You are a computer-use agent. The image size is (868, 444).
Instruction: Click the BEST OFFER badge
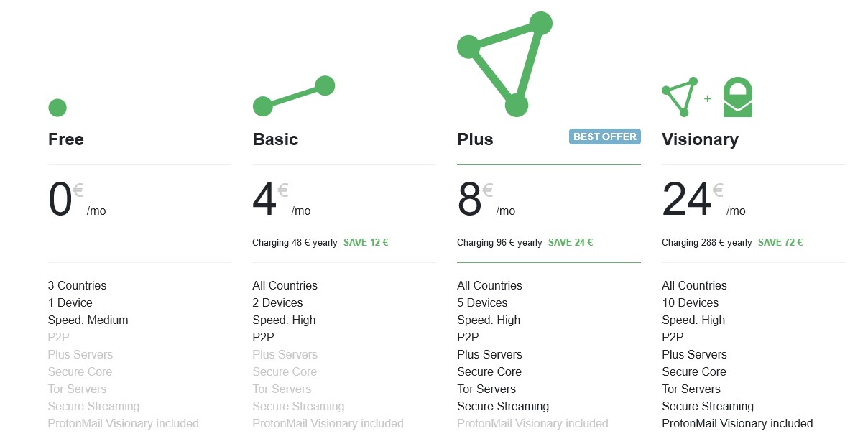[x=605, y=137]
